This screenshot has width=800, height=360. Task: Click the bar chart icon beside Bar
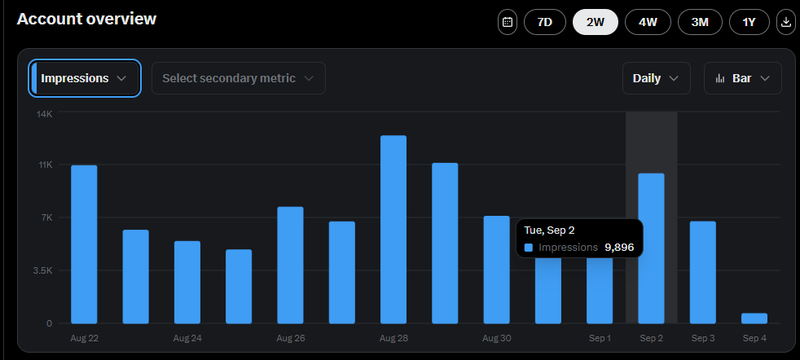(720, 79)
